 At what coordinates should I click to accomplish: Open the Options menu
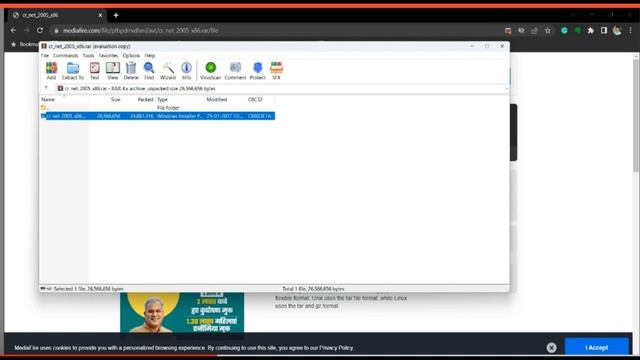click(131, 56)
